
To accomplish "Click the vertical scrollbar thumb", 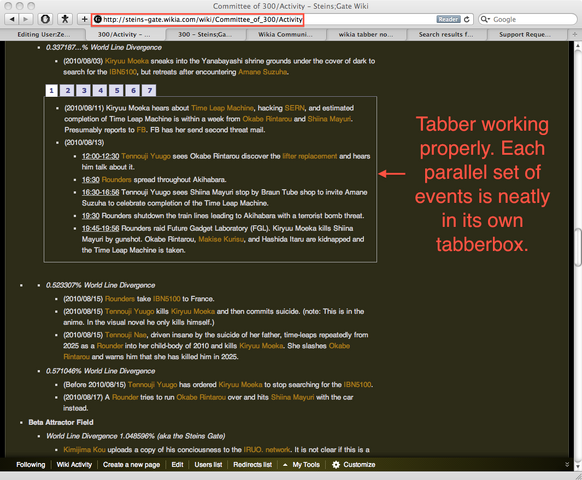I will 578,248.
